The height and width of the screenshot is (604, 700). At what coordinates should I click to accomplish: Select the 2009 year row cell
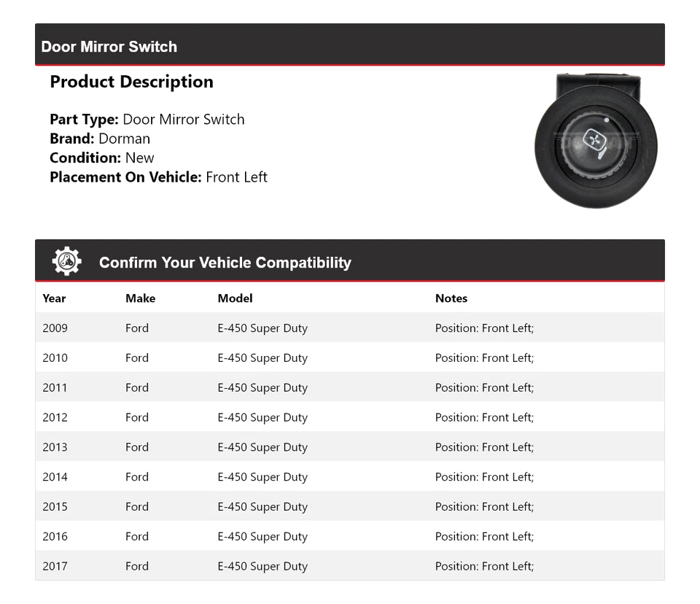click(55, 328)
